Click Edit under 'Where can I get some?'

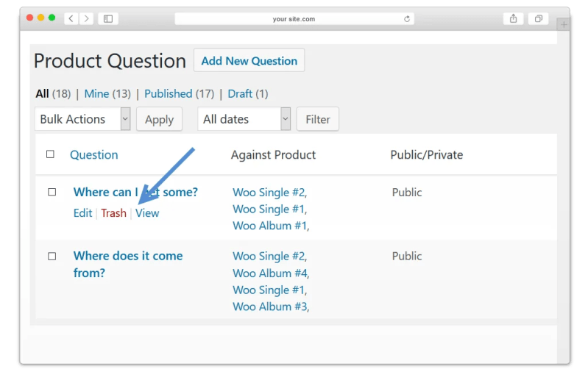[x=82, y=213]
